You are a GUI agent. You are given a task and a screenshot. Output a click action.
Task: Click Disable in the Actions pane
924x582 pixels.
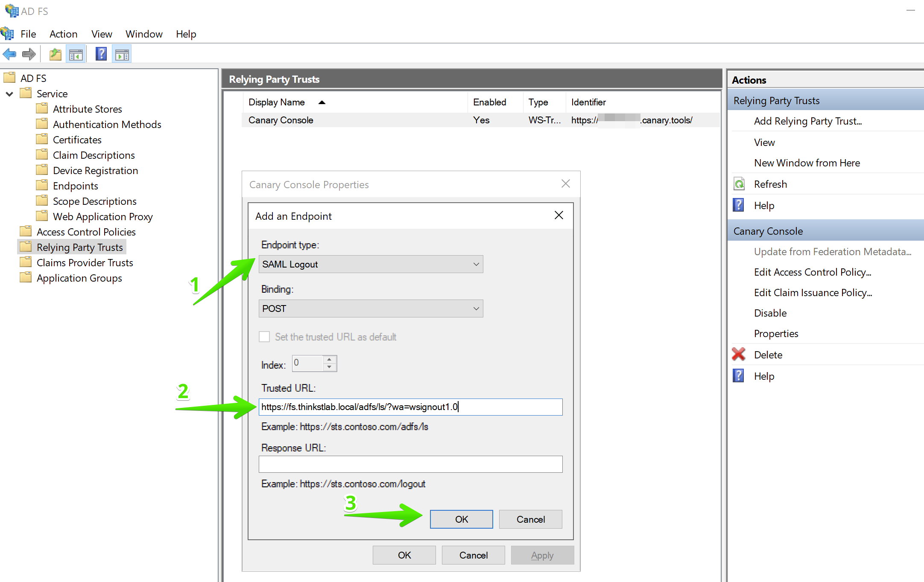pos(770,313)
